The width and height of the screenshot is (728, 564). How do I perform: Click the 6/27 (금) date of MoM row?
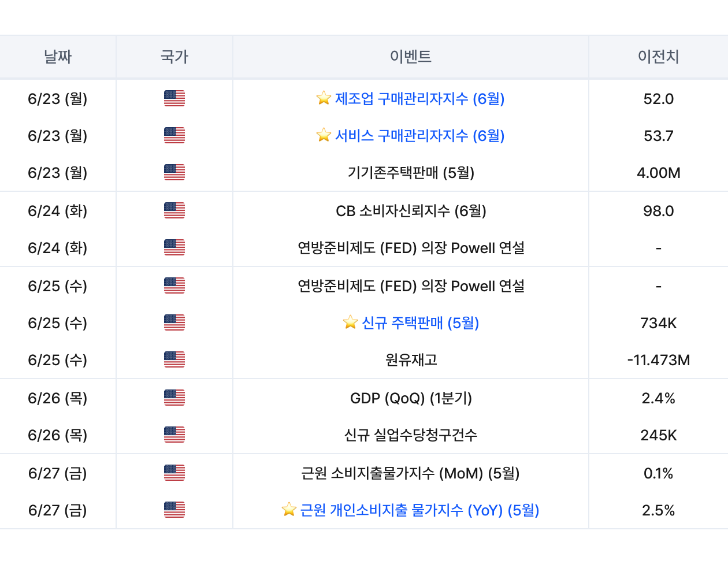coord(57,473)
